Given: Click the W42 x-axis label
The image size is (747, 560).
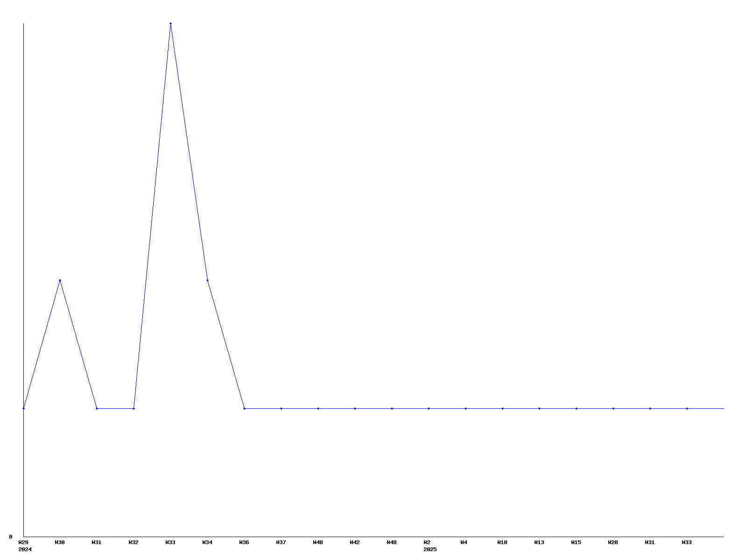Looking at the screenshot, I should click(355, 542).
